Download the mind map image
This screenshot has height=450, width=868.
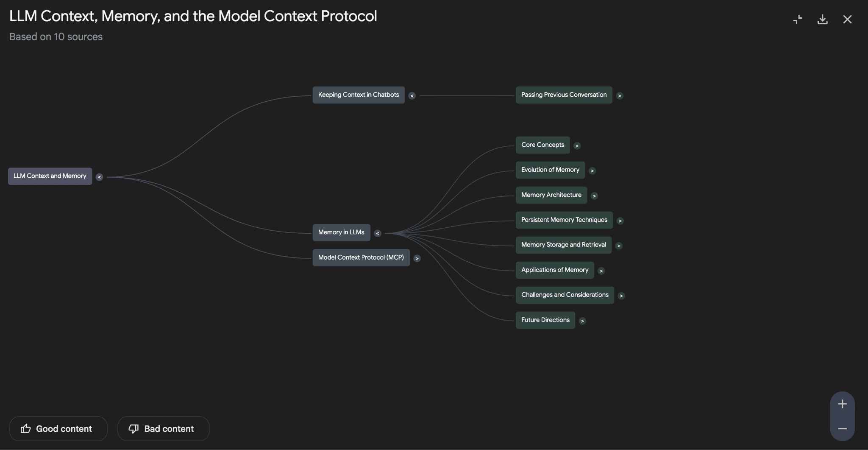822,20
